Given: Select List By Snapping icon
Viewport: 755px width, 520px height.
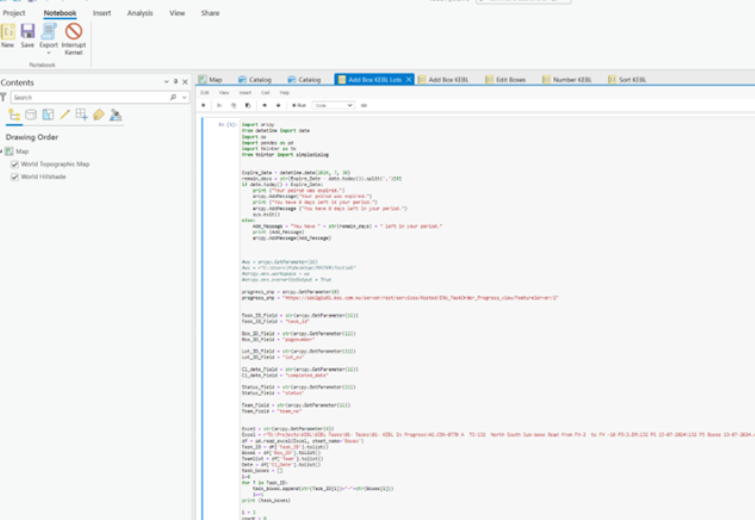Looking at the screenshot, I should 82,115.
